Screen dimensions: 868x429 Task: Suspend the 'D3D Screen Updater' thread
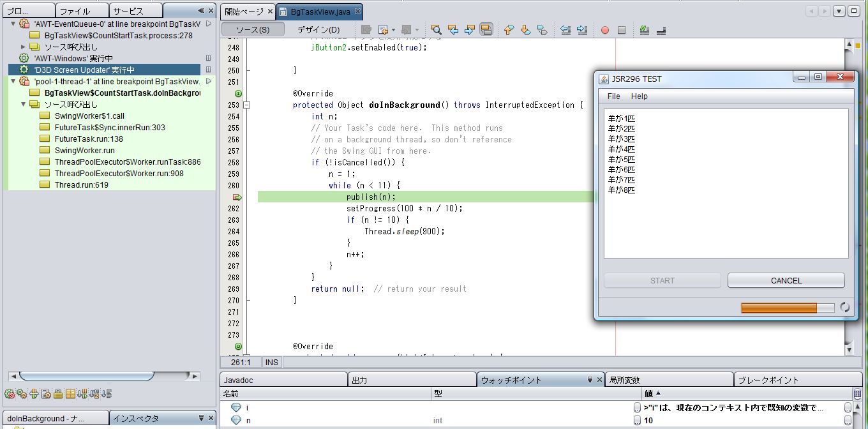(x=208, y=70)
